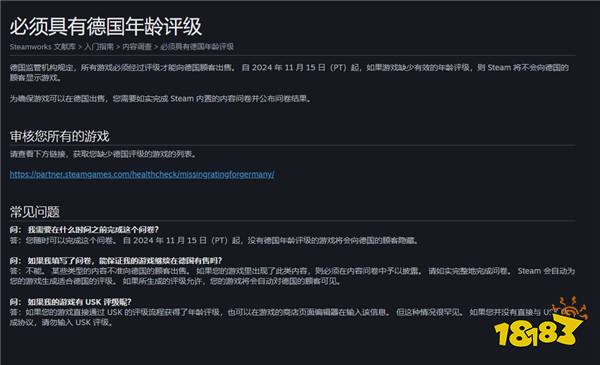This screenshot has height=365, width=600.
Task: Click the paragraph starting 德国监管机构规定
Action: coord(289,72)
